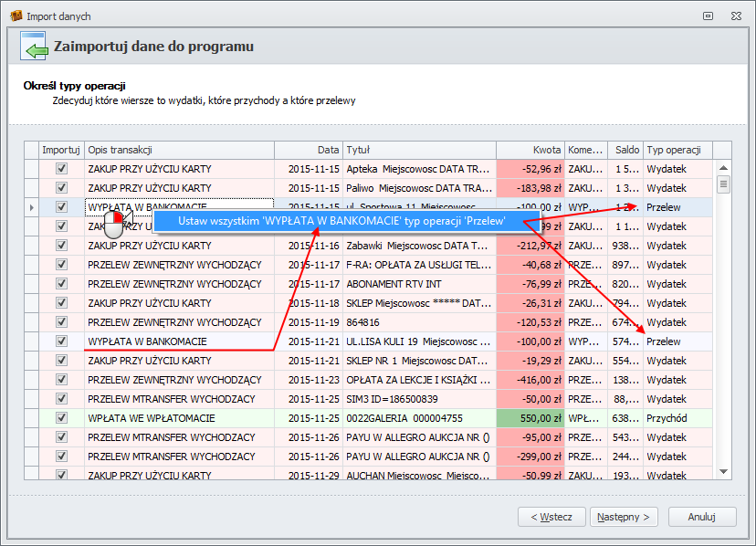Click the current row indicator arrow
The height and width of the screenshot is (546, 756).
pos(32,208)
